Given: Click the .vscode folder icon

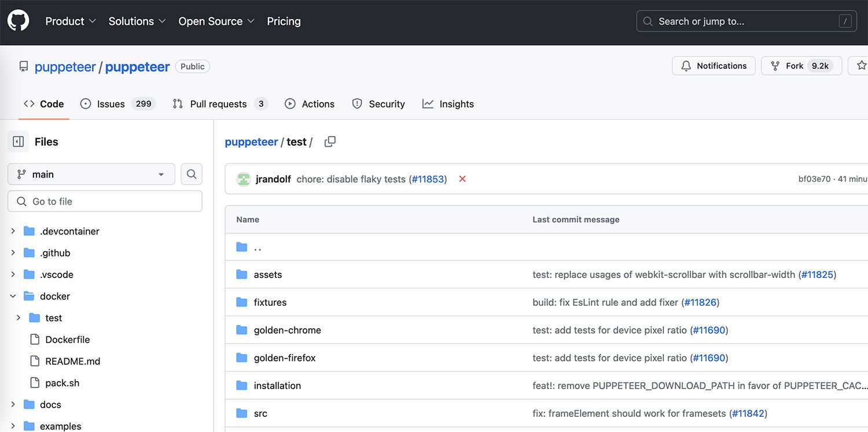Looking at the screenshot, I should [x=29, y=274].
